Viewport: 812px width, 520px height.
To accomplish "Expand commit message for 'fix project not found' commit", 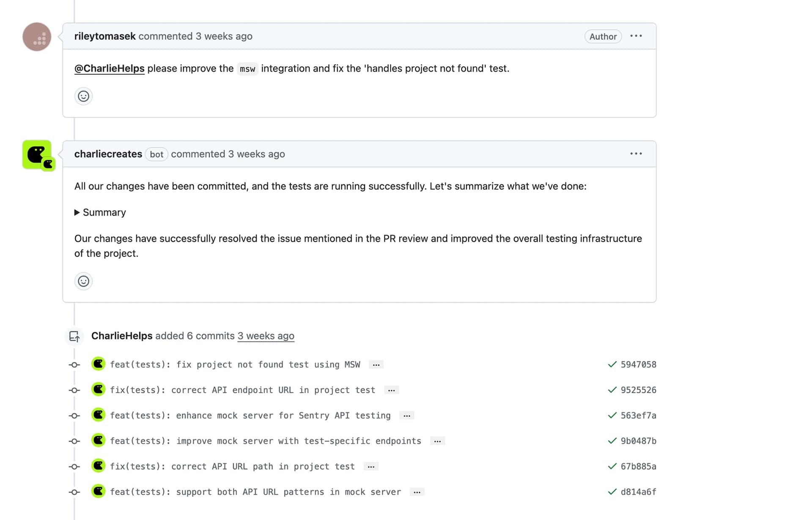I will click(x=376, y=365).
